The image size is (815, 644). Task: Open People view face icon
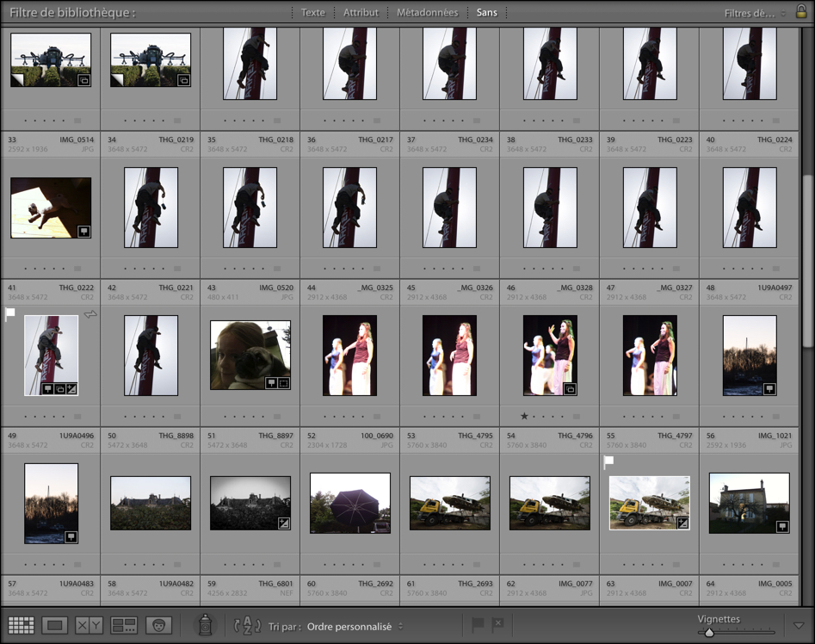click(158, 625)
